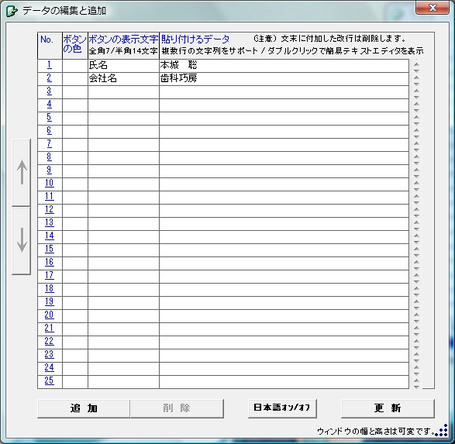Click the 歯科巧房 paste data cell

point(284,79)
